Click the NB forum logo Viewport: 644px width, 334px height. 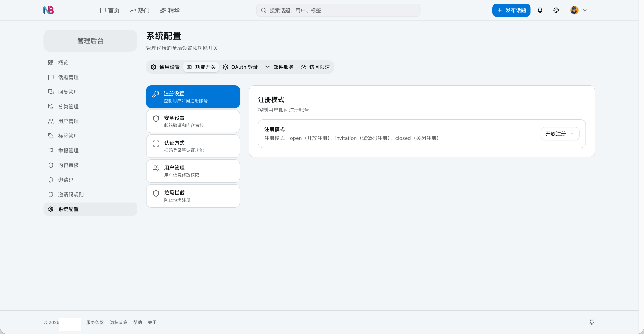pos(48,10)
